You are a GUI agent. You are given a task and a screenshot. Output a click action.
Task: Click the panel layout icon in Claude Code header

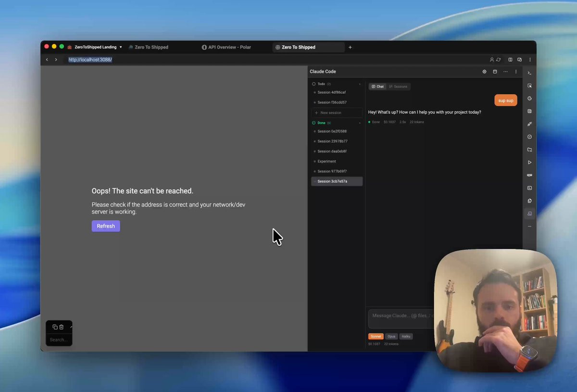[495, 72]
